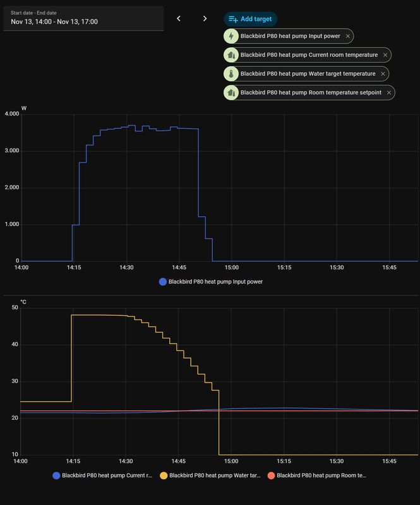Select the Water target temperature chip label
The image size is (420, 505).
tap(308, 74)
